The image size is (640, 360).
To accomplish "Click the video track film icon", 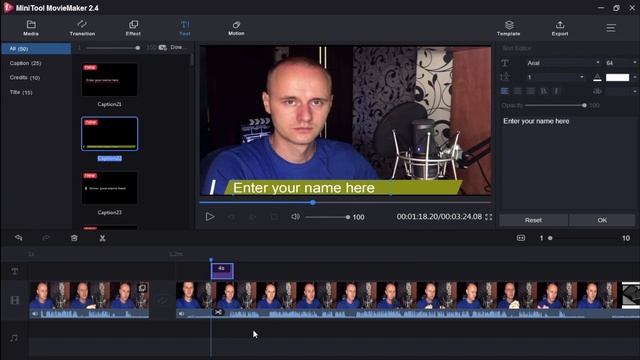I will (15, 300).
